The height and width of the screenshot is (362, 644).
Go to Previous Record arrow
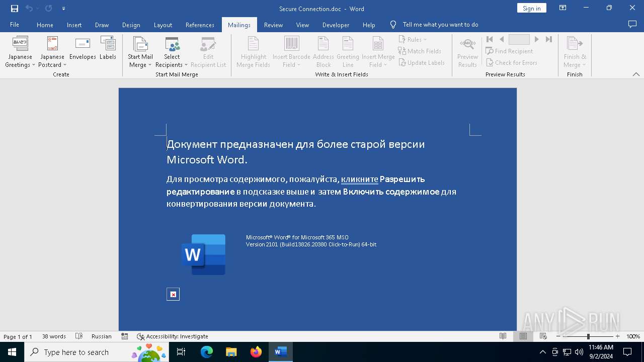point(502,39)
